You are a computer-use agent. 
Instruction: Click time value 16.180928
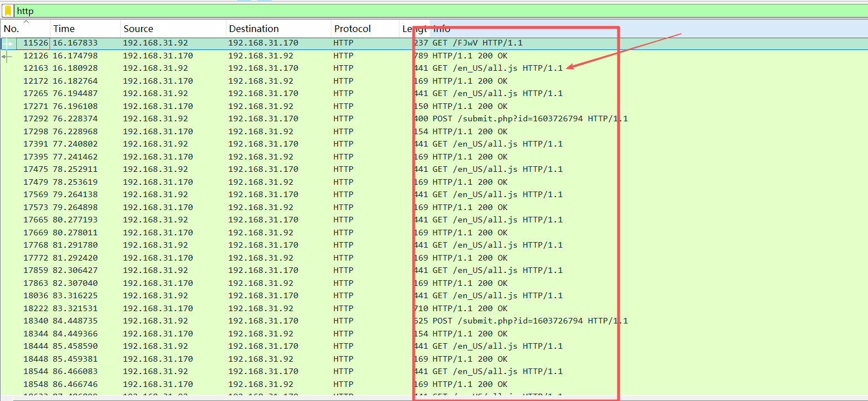[x=75, y=68]
